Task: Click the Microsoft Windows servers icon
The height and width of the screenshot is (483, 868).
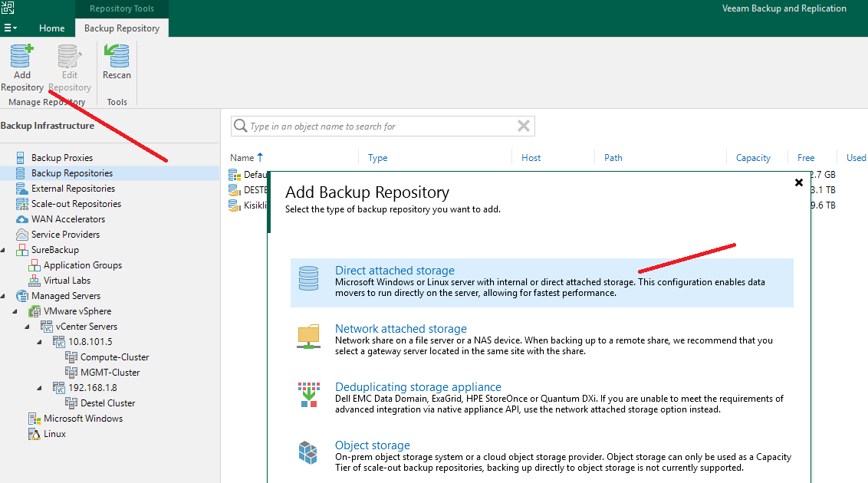Action: coord(35,419)
